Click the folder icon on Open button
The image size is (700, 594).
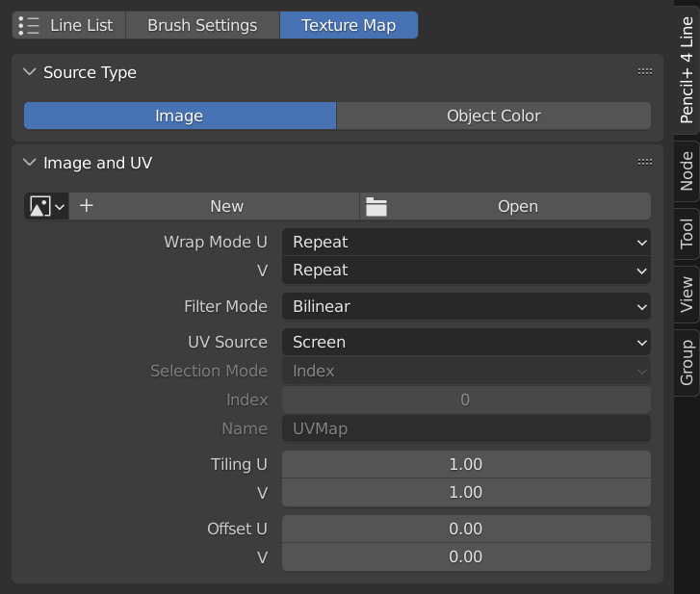click(376, 206)
